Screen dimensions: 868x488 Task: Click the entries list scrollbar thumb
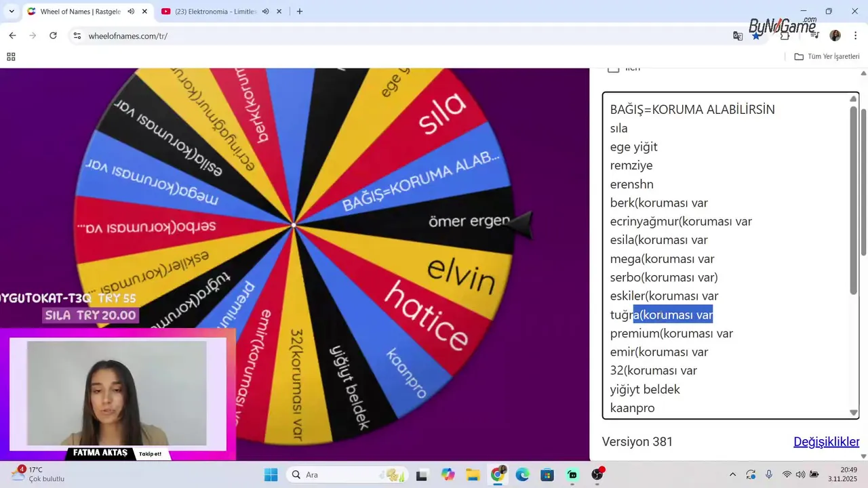coord(853,200)
